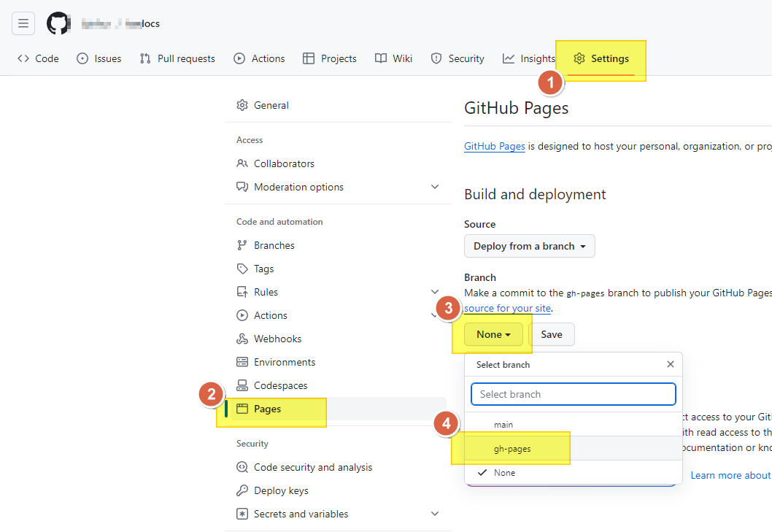
Task: Click the General gear icon in sidebar
Action: click(242, 105)
